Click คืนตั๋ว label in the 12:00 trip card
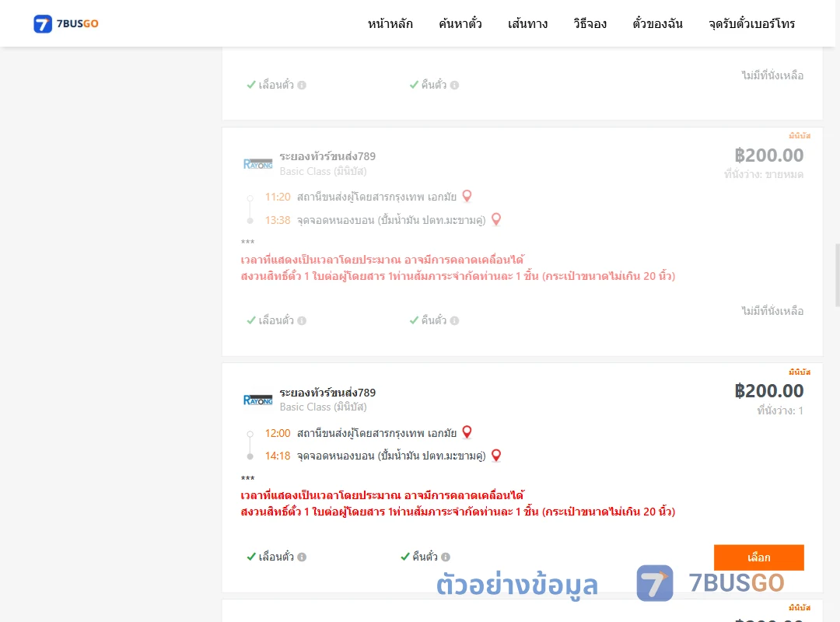The height and width of the screenshot is (622, 840). click(425, 557)
